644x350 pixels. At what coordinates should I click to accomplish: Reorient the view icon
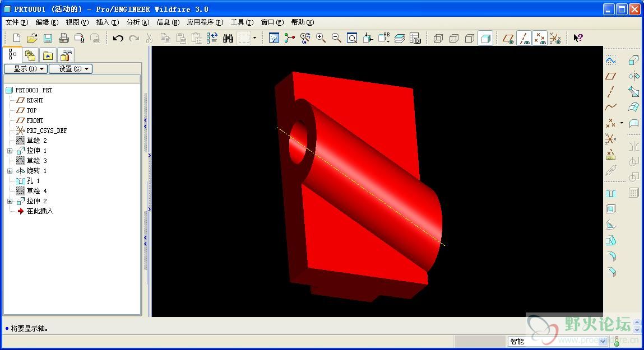click(368, 38)
